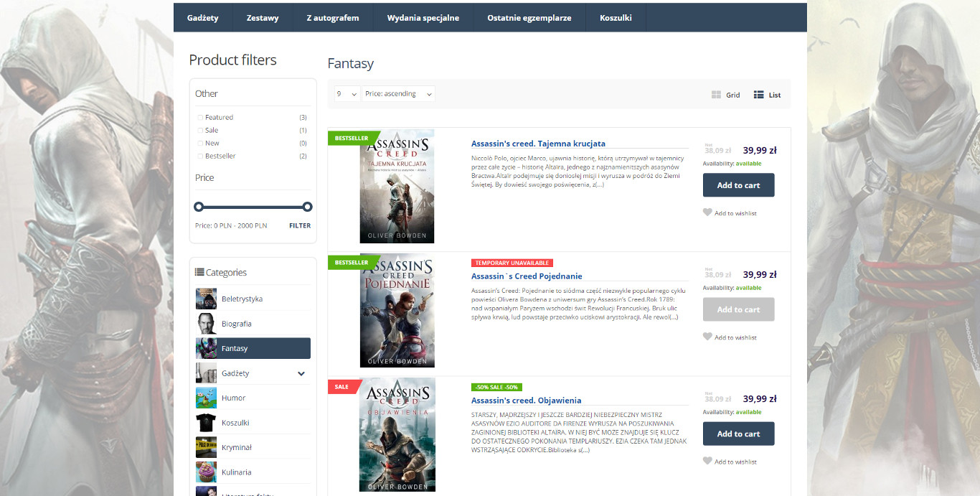Click the Gadżety sidebar category label
The height and width of the screenshot is (496, 980).
pyautogui.click(x=235, y=373)
